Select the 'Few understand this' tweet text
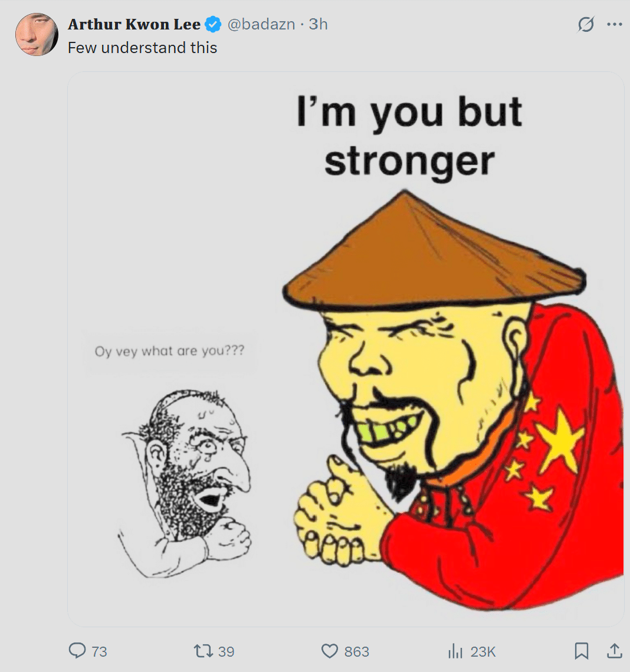 pyautogui.click(x=142, y=48)
